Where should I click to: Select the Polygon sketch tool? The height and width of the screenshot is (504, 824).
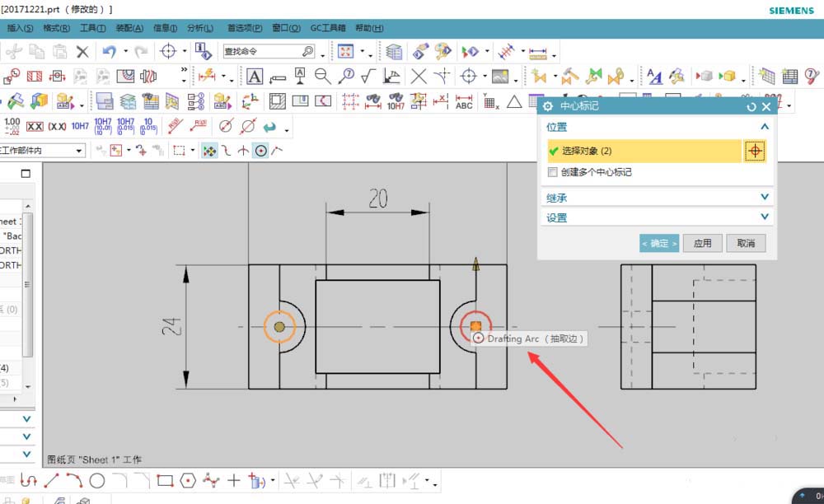(x=188, y=480)
